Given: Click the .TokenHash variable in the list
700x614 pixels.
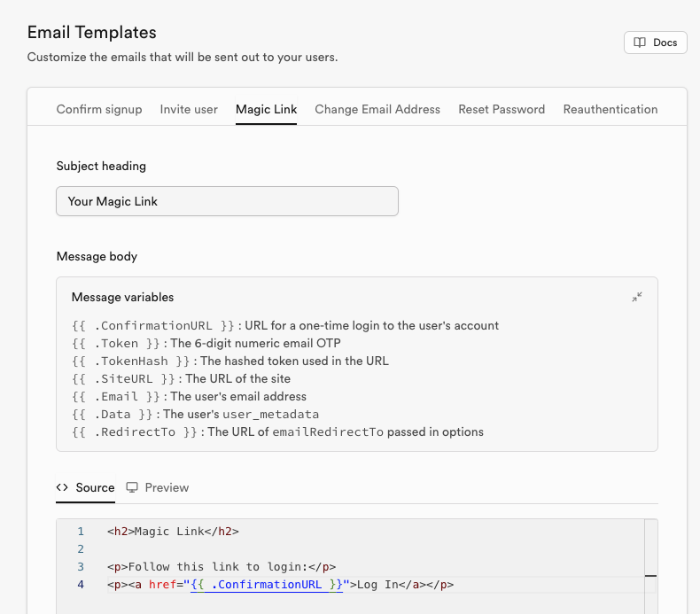Looking at the screenshot, I should click(x=132, y=361).
